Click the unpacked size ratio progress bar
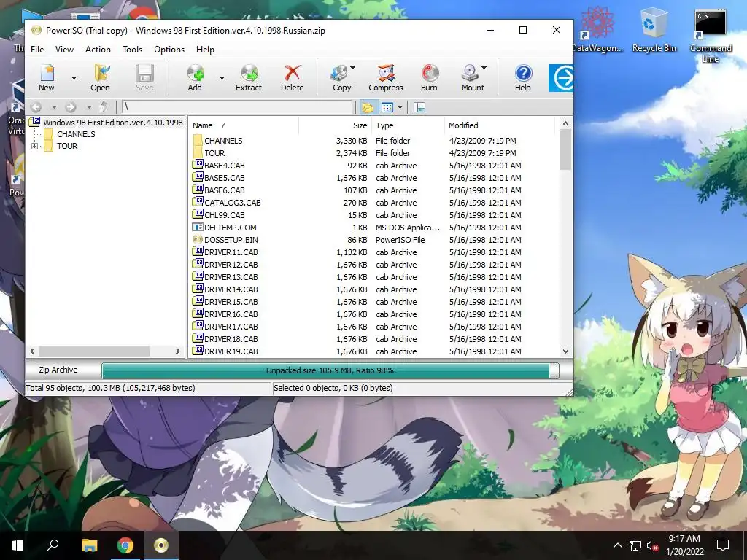 [330, 370]
